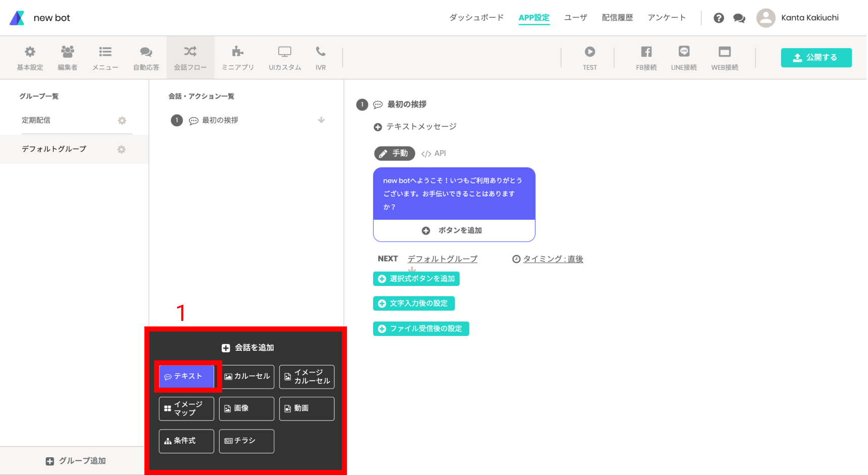The width and height of the screenshot is (868, 475).
Task: Switch to API mode
Action: [434, 154]
